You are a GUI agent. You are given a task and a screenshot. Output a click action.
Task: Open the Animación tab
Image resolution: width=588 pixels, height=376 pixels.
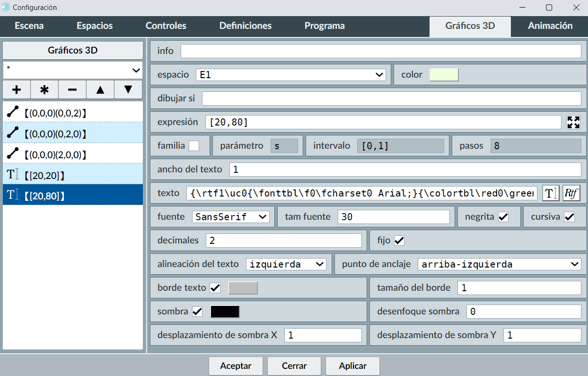point(550,26)
